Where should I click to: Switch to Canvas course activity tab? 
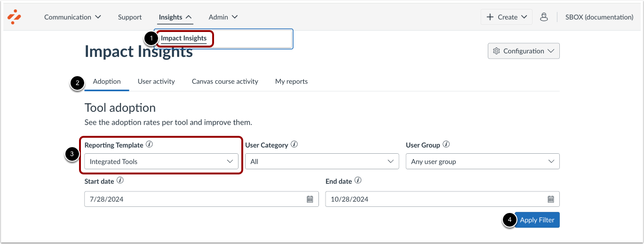(x=225, y=81)
